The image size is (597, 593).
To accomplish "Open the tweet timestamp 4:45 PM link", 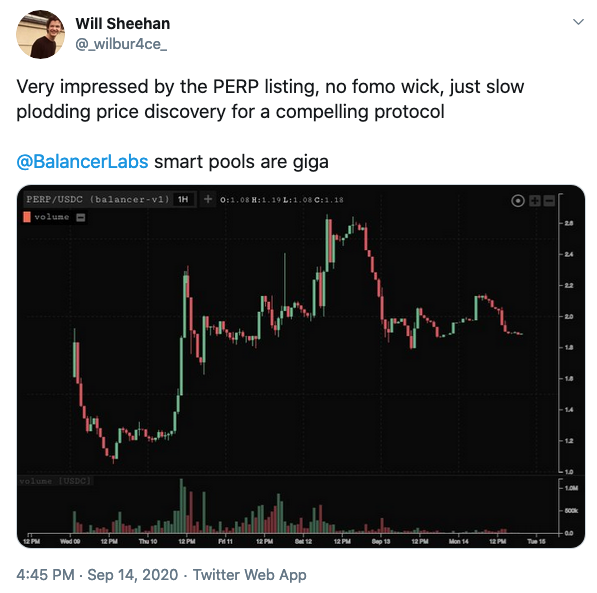I will (45, 574).
